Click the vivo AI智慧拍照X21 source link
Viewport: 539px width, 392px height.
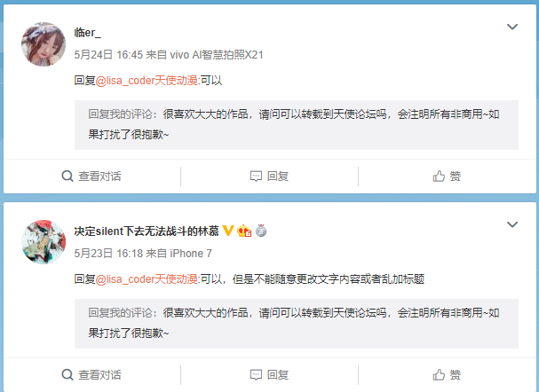217,55
